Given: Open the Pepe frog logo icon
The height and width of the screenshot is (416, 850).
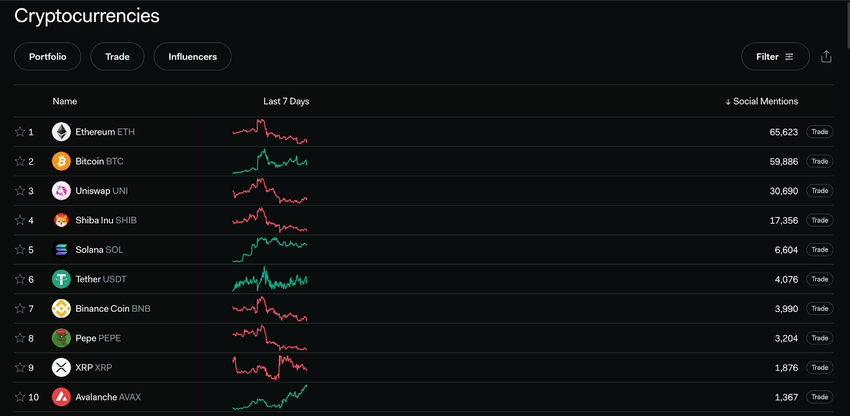Looking at the screenshot, I should pyautogui.click(x=61, y=338).
